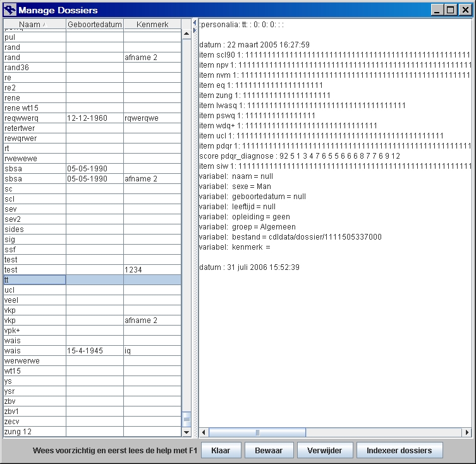Click the Kenmerk column header

point(152,24)
